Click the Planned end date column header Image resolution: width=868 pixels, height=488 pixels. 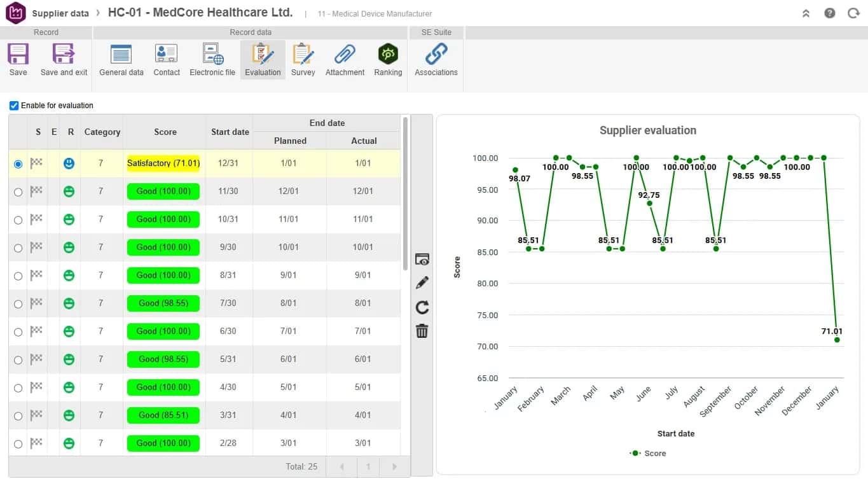pos(290,141)
